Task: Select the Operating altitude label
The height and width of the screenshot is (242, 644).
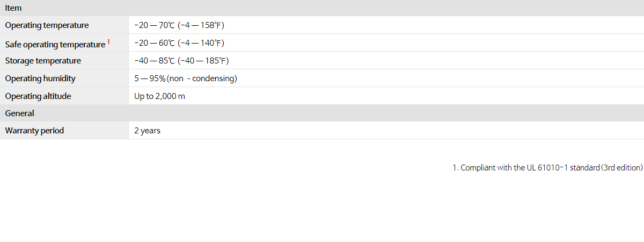Action: pyautogui.click(x=38, y=96)
